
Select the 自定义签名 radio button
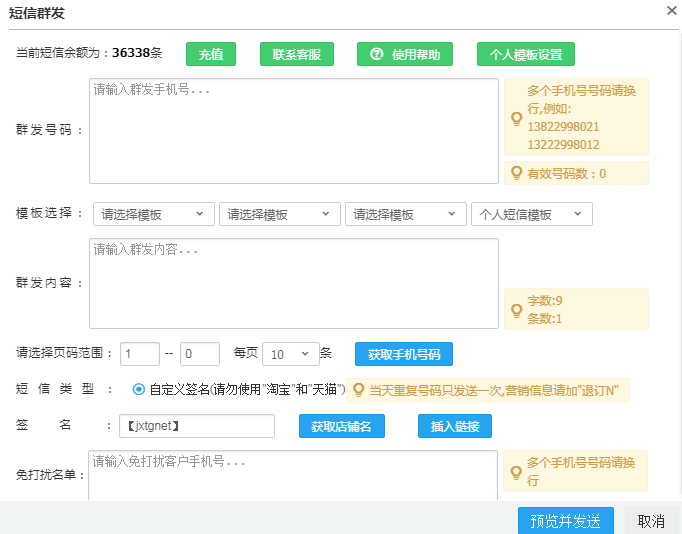[x=139, y=389]
